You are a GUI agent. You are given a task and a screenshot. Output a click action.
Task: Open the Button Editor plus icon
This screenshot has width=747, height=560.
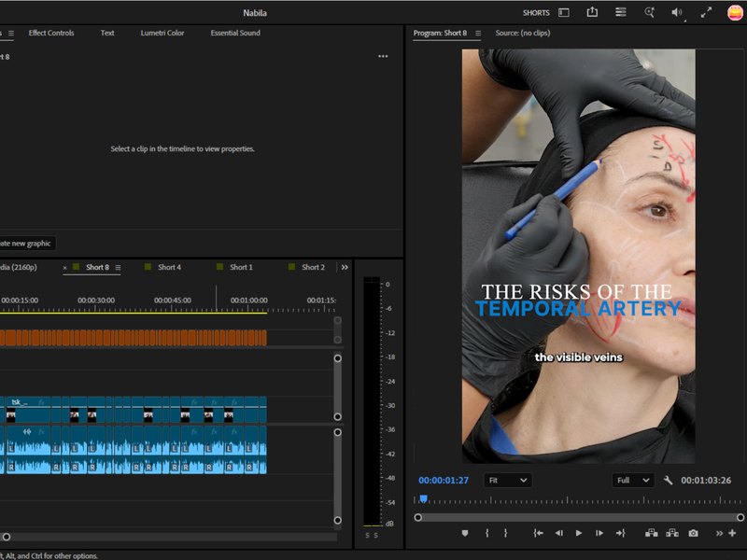coord(732,533)
